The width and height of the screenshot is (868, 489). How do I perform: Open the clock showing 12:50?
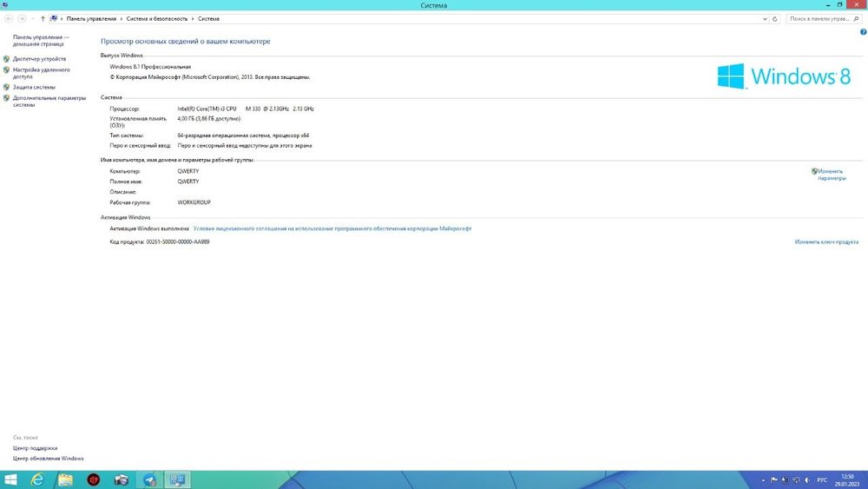847,480
